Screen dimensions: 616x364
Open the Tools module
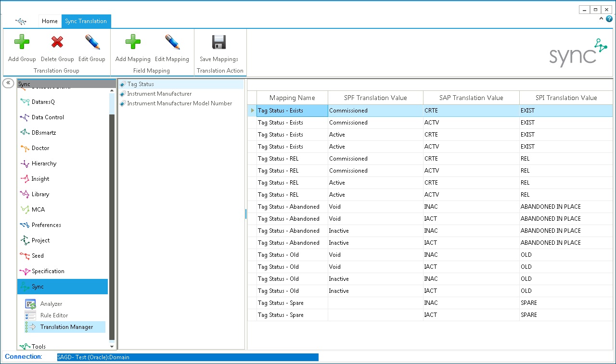tap(63, 346)
